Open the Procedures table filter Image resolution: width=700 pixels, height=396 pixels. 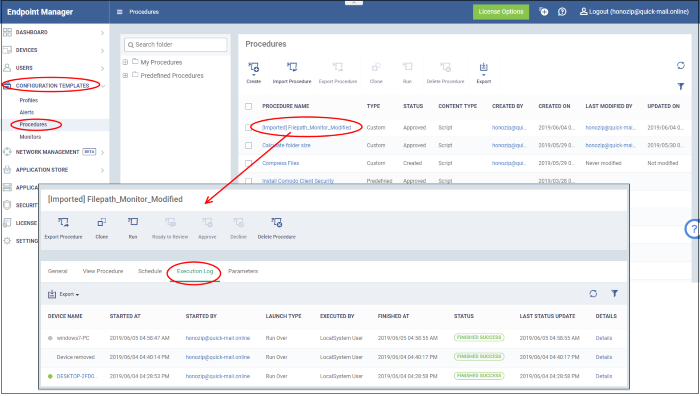[x=680, y=86]
